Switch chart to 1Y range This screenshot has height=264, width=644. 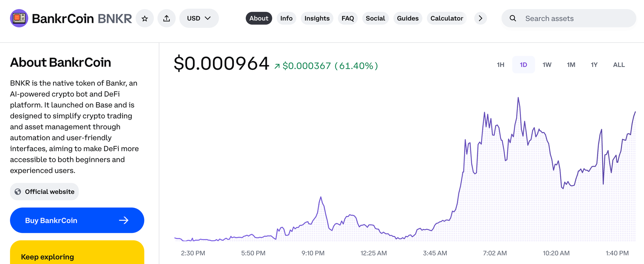tap(594, 65)
